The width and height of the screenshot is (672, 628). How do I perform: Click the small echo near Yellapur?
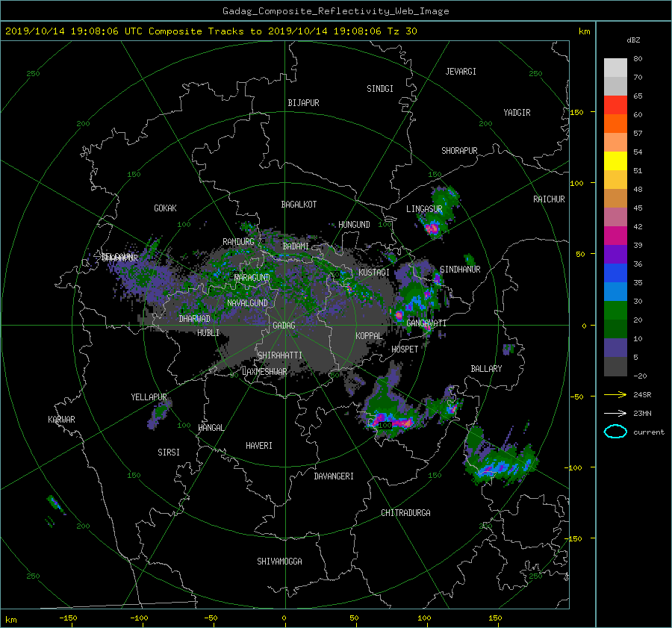(160, 414)
